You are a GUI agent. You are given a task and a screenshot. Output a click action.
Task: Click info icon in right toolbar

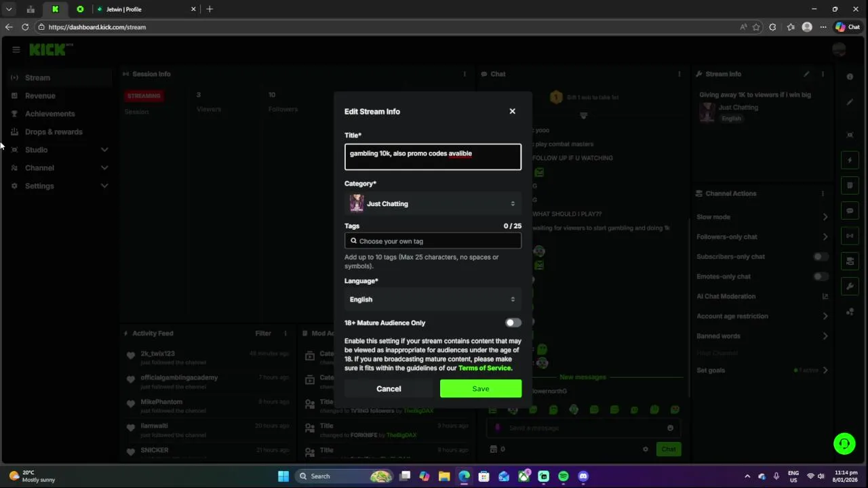coord(850,77)
